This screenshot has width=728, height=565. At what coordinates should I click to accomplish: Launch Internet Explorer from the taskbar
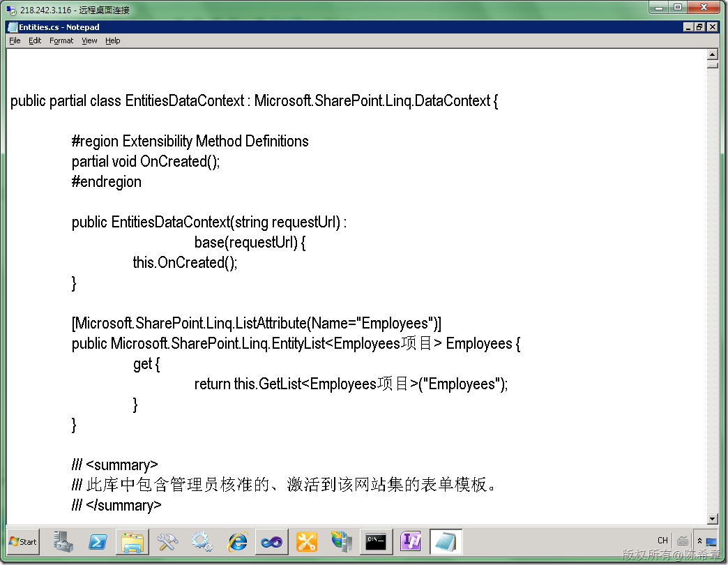237,541
